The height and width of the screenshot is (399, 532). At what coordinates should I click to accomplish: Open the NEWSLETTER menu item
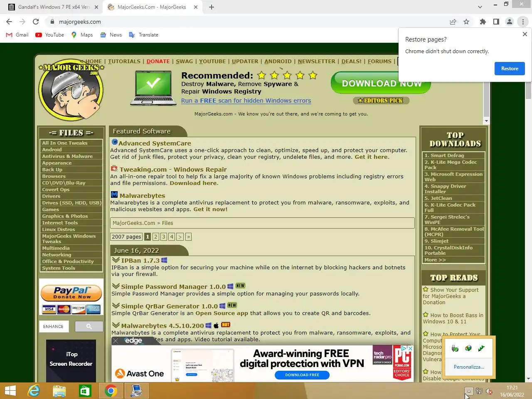click(x=316, y=61)
